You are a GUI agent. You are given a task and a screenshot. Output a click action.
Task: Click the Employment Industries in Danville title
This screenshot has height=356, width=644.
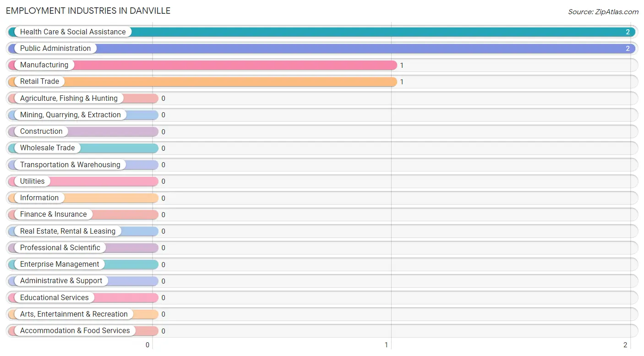click(x=88, y=11)
